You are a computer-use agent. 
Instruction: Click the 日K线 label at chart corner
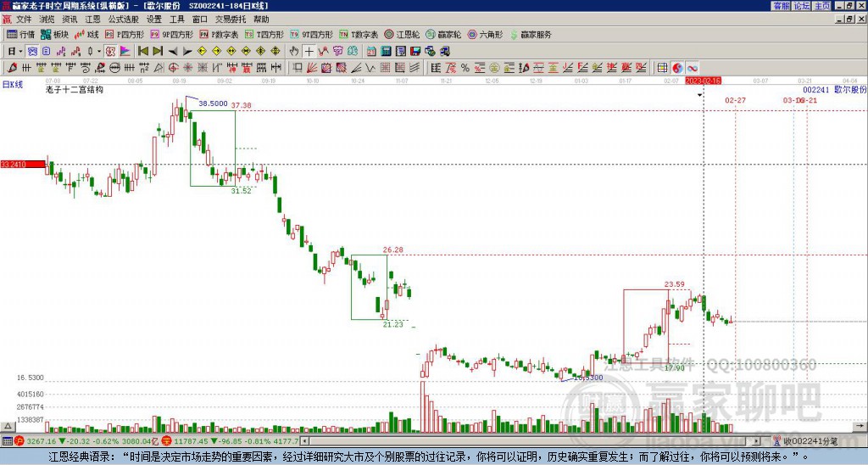(x=12, y=84)
